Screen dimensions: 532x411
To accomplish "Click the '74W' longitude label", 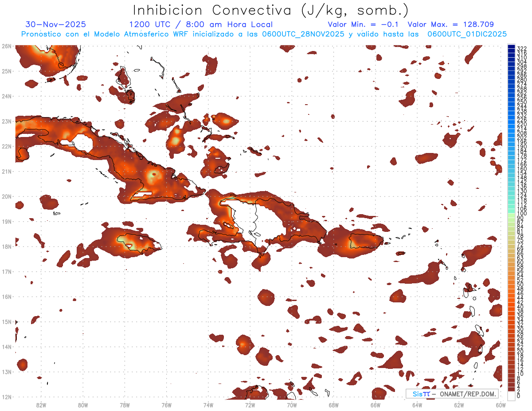I will pos(208,405).
